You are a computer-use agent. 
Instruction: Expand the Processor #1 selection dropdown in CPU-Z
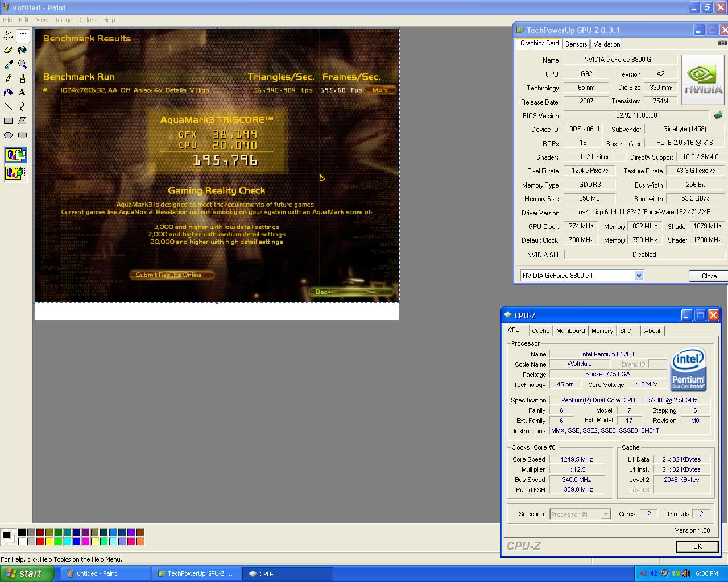click(x=606, y=514)
